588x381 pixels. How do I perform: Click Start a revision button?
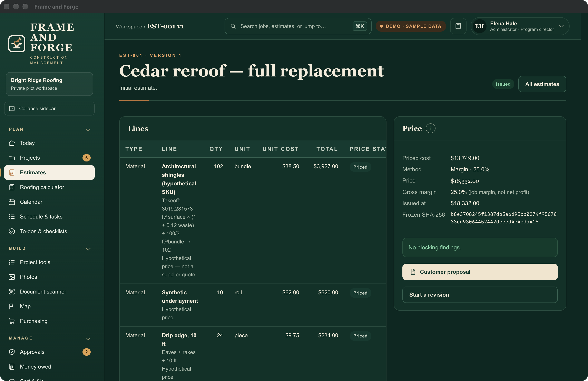tap(480, 295)
